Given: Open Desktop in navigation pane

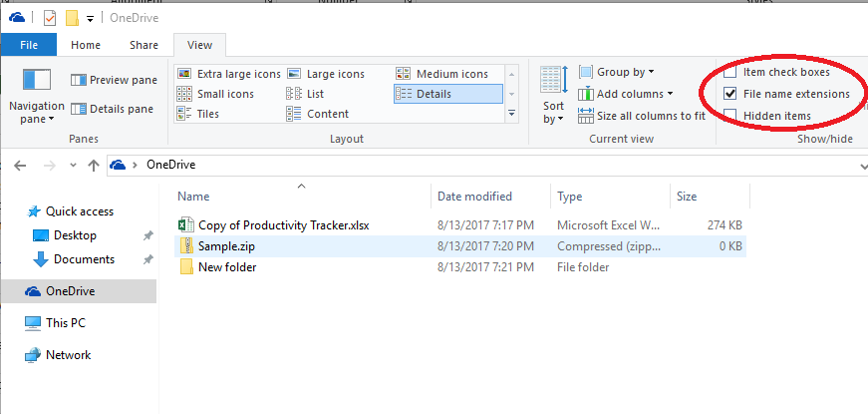Looking at the screenshot, I should tap(75, 235).
